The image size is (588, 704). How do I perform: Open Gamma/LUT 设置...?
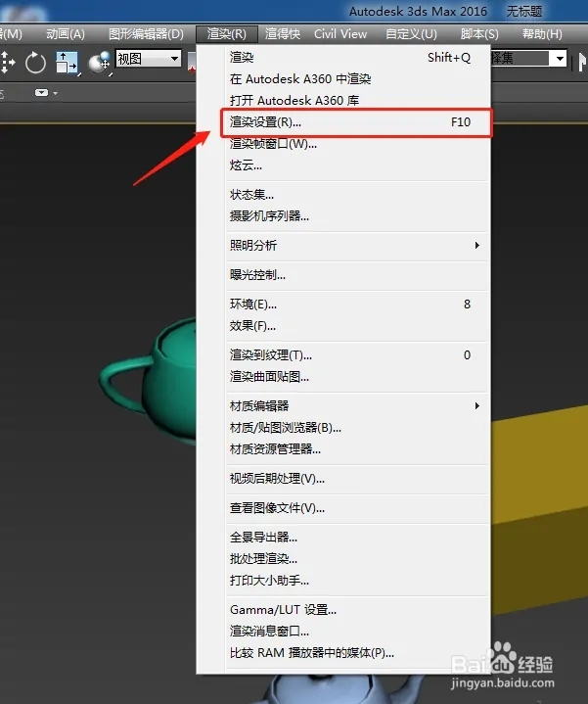(x=357, y=610)
